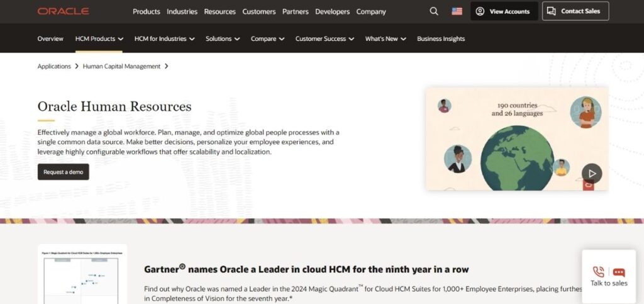Click the '190 countries and 26 languages' text
The height and width of the screenshot is (304, 644).
click(x=517, y=110)
